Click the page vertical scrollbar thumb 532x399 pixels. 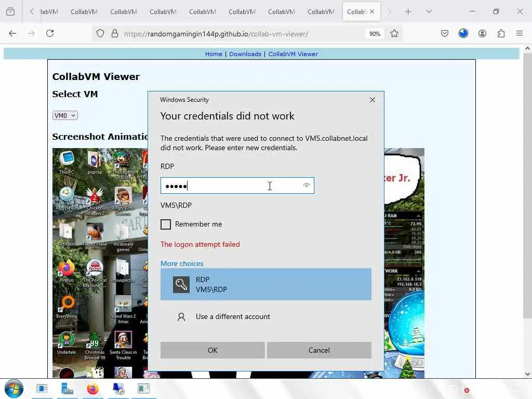[x=527, y=185]
